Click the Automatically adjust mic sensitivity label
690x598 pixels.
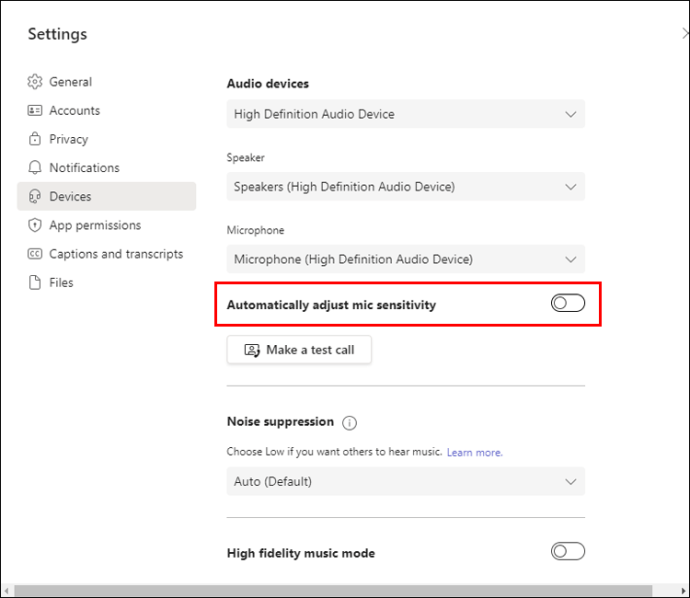[331, 305]
